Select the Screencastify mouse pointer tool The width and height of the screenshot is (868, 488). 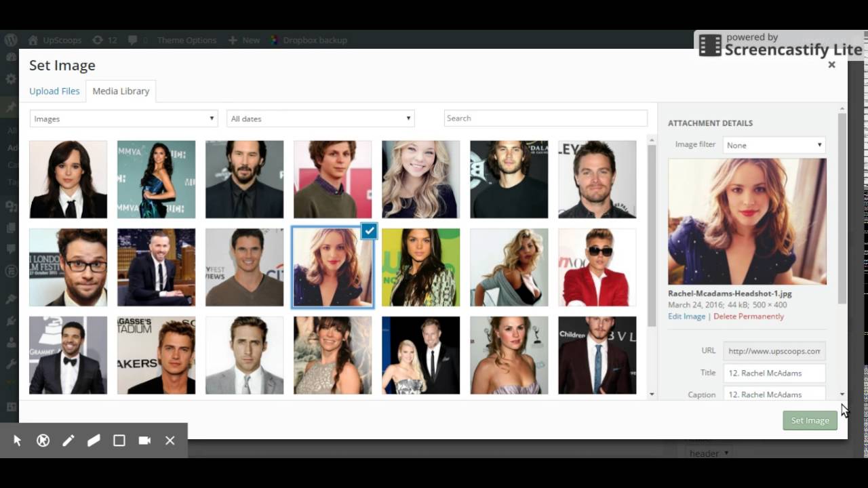(18, 441)
